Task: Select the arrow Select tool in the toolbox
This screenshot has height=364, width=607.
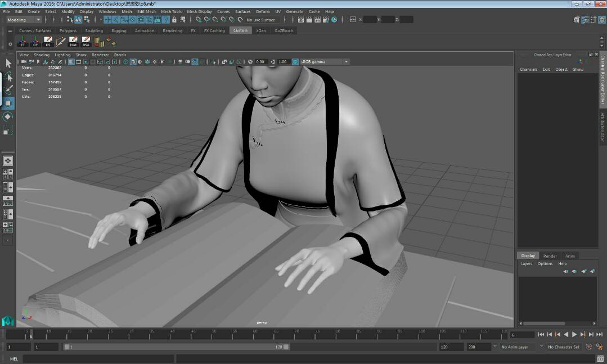Action: pyautogui.click(x=8, y=63)
